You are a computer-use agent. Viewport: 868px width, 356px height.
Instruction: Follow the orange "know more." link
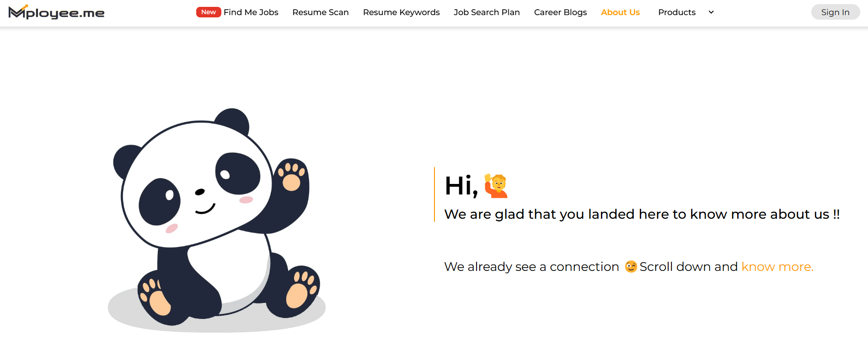tap(777, 266)
